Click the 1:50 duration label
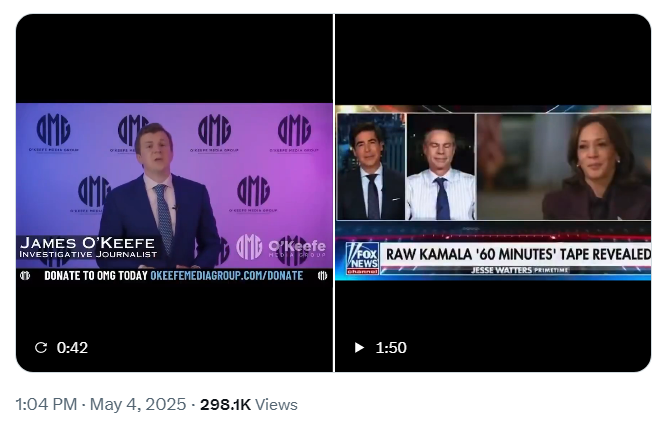 [x=391, y=348]
